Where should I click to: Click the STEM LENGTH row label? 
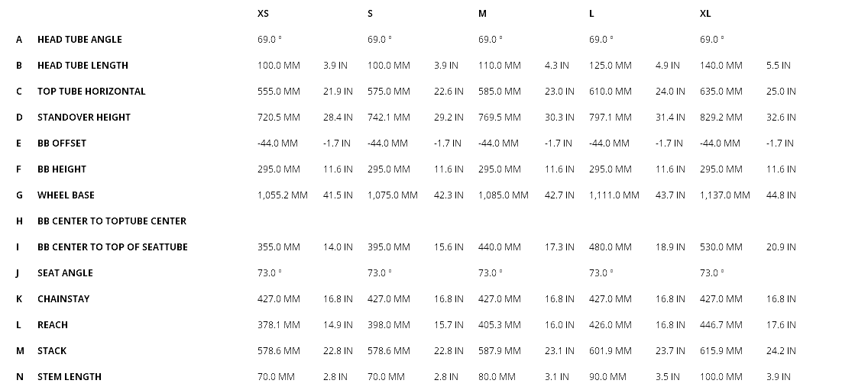pos(70,377)
